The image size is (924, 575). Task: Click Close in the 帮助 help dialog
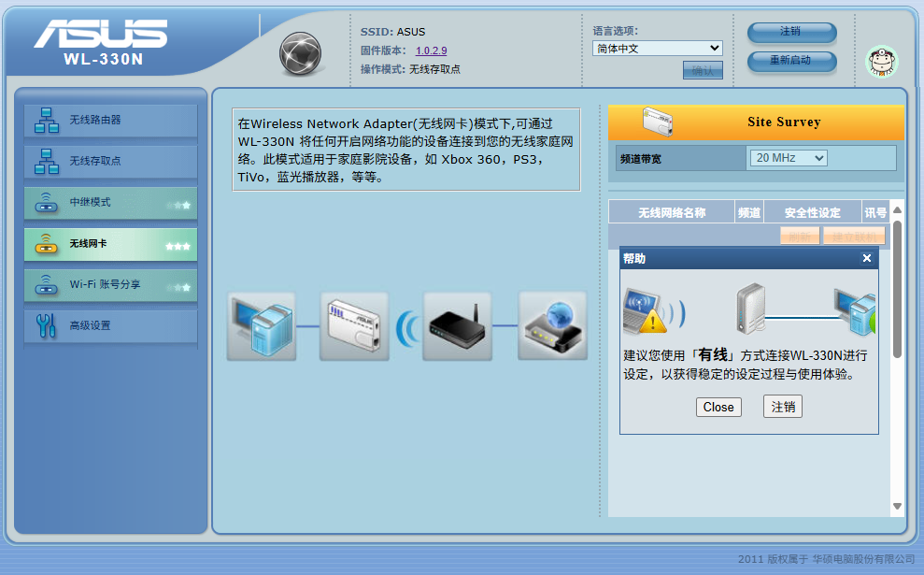(x=718, y=407)
